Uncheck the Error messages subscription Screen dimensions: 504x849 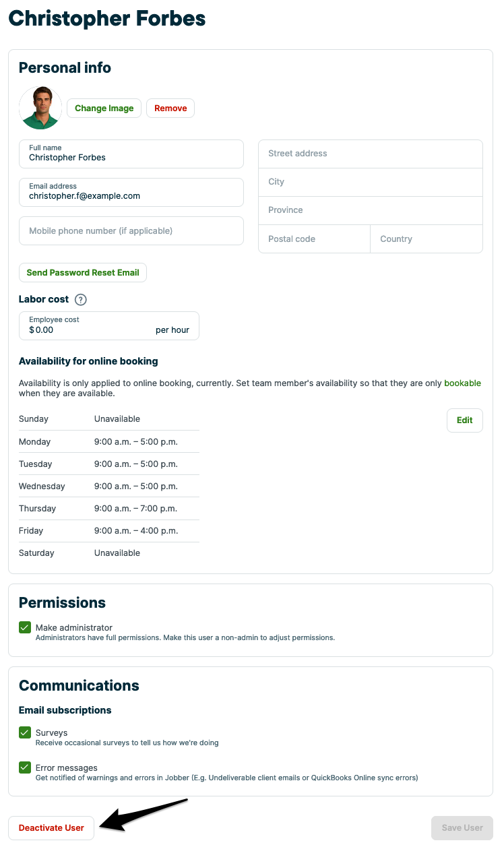[x=25, y=767]
